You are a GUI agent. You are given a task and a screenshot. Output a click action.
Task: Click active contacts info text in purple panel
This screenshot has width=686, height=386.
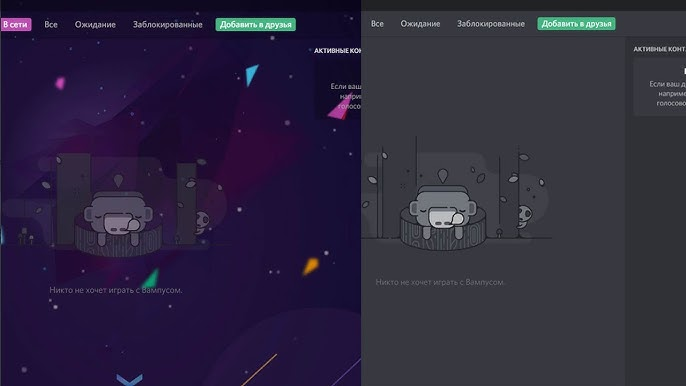(346, 96)
